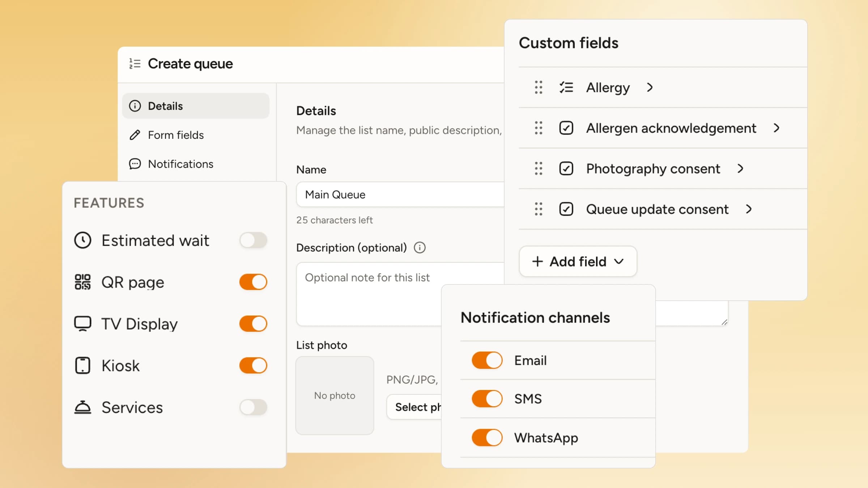Click the clock icon beside Estimated wait
Viewport: 868px width, 488px height.
click(82, 240)
